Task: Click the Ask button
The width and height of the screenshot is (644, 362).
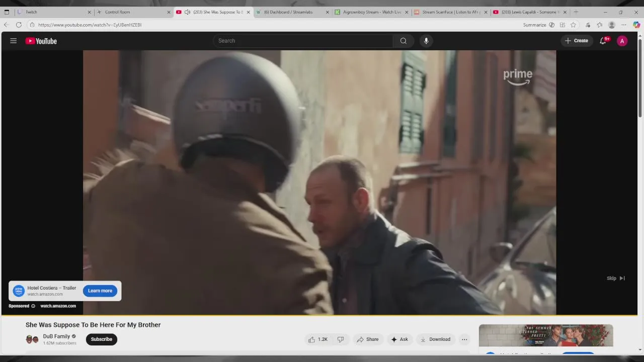Action: click(399, 339)
